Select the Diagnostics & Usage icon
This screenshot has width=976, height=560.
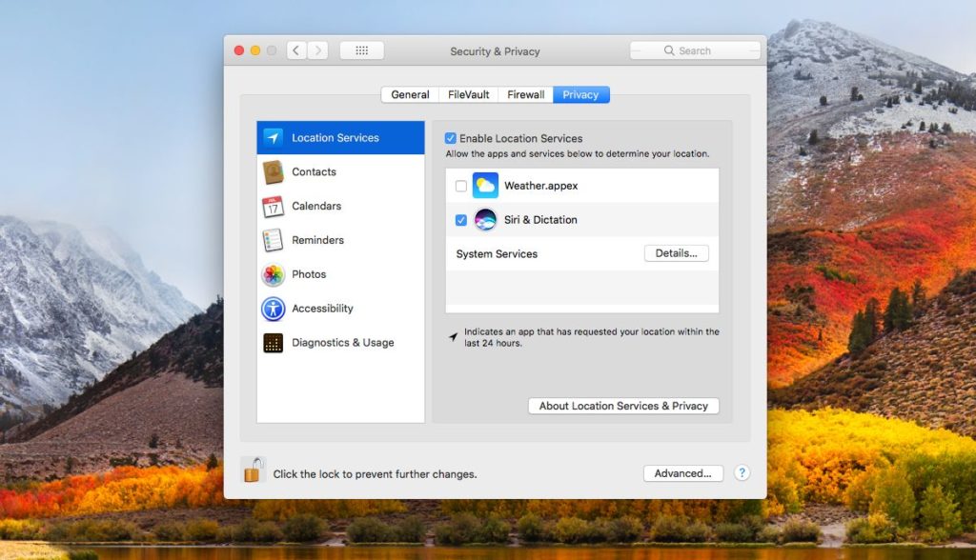click(274, 342)
